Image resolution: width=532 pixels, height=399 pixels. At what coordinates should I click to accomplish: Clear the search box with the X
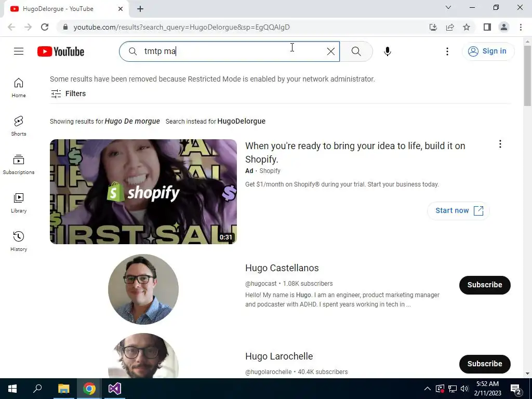(x=331, y=51)
